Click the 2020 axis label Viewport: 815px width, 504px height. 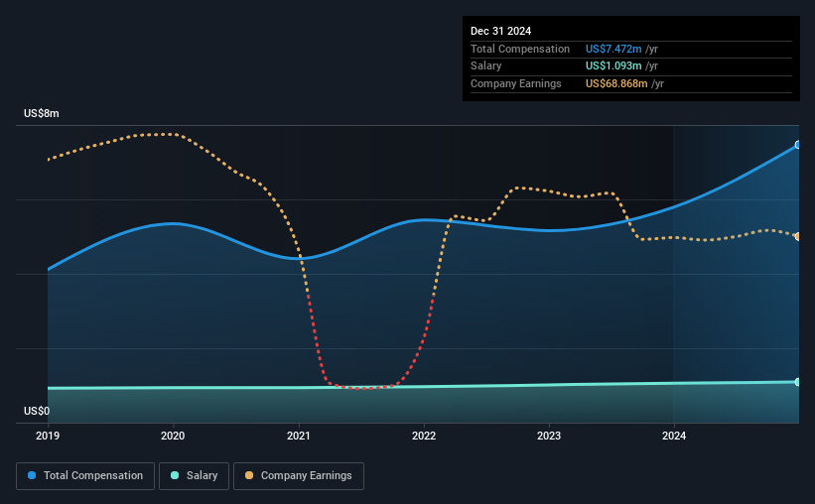tap(173, 436)
